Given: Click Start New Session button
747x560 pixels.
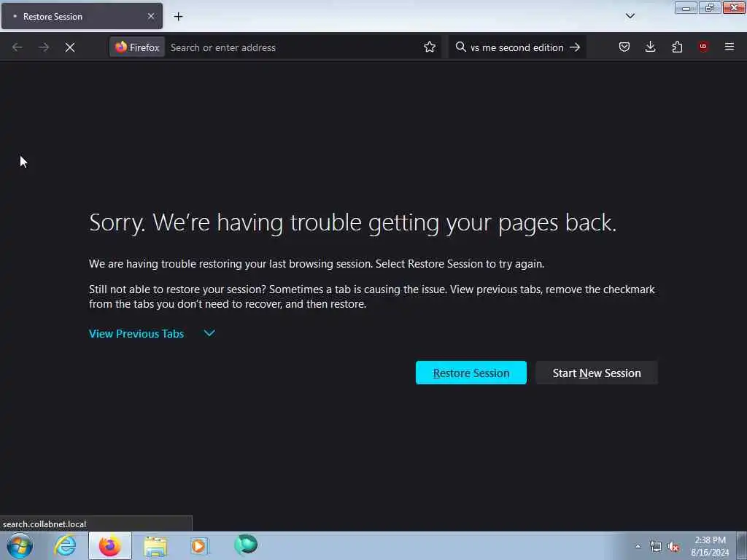Looking at the screenshot, I should (x=597, y=373).
